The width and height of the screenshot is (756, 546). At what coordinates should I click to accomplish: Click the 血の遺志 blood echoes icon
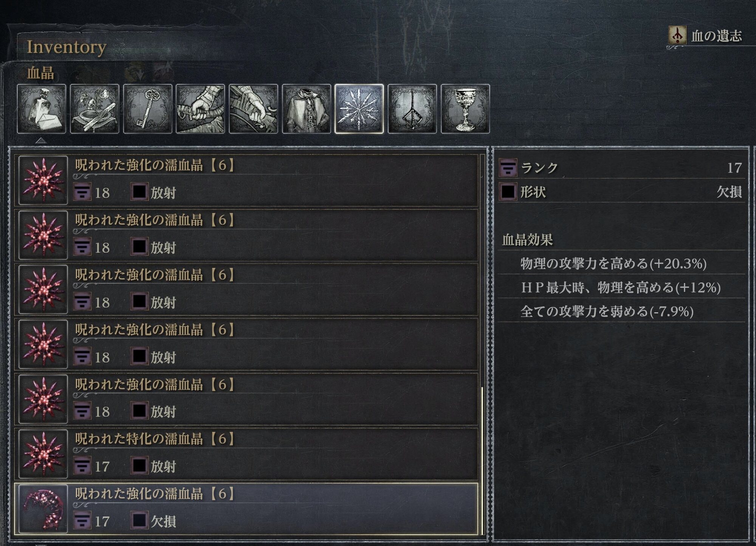677,36
